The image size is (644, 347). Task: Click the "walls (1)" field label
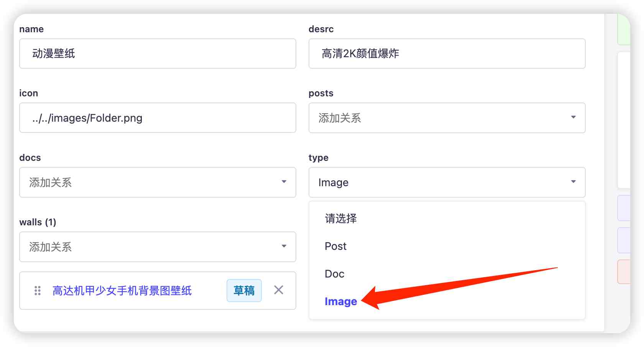pyautogui.click(x=38, y=222)
